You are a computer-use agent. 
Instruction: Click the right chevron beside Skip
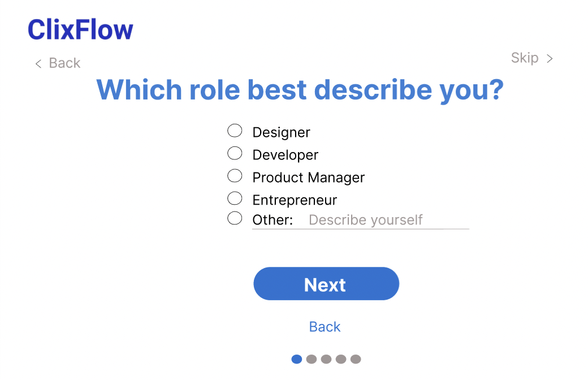pos(550,58)
